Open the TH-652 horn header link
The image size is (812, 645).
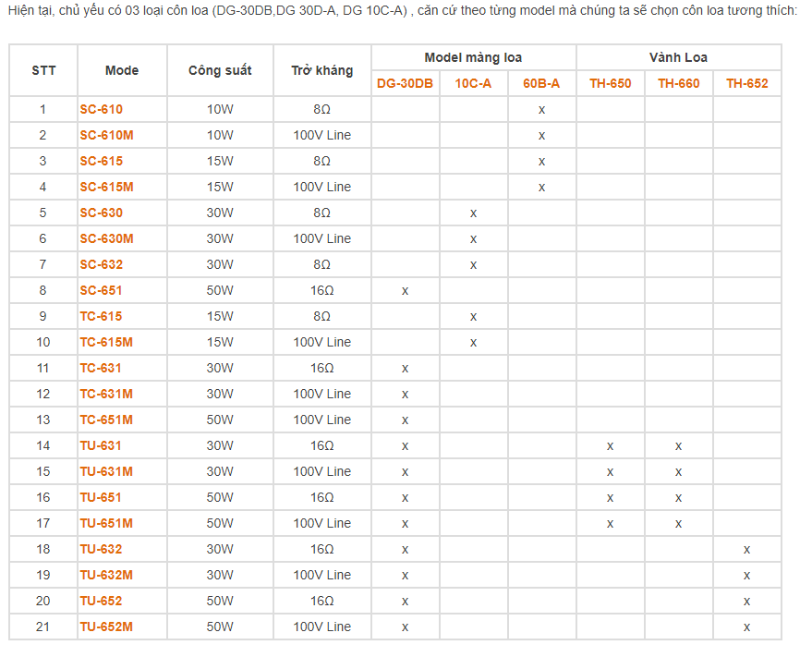746,83
